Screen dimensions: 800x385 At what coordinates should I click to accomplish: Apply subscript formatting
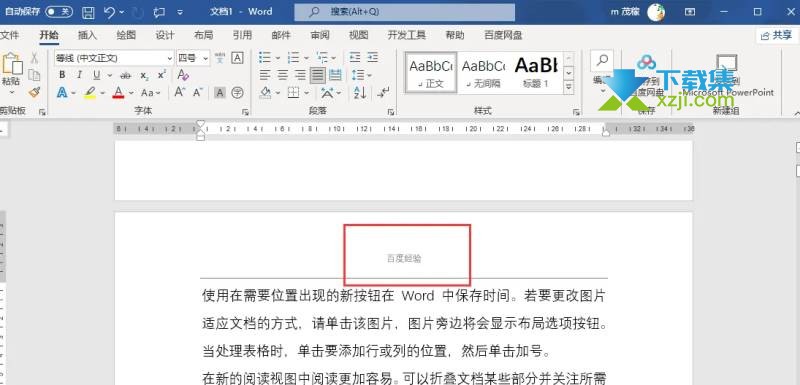pyautogui.click(x=144, y=75)
